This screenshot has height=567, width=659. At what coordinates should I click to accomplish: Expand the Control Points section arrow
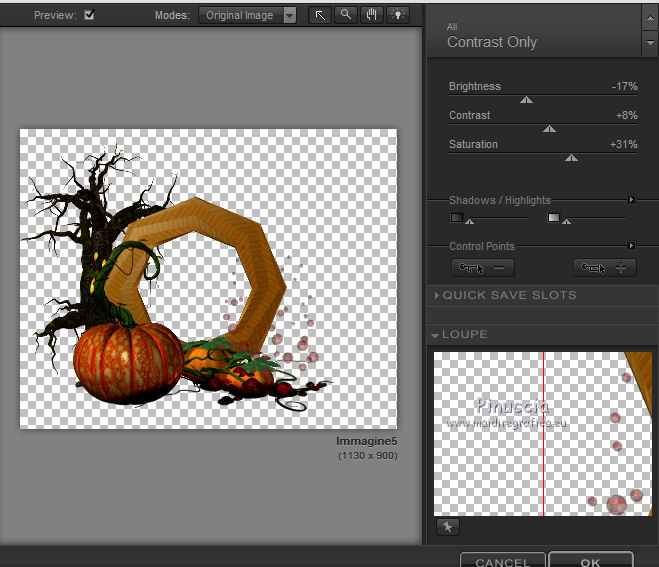coord(632,246)
